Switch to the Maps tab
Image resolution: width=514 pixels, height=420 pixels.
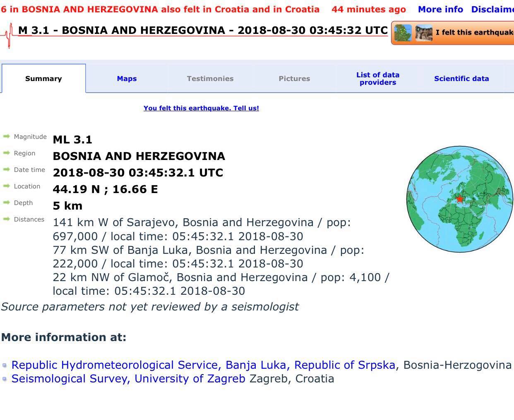tap(127, 79)
